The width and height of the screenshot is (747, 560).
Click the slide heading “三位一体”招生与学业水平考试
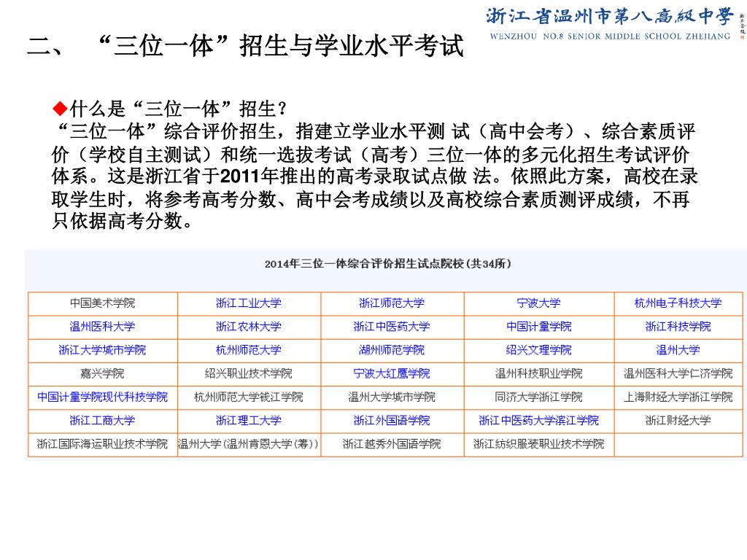click(281, 46)
